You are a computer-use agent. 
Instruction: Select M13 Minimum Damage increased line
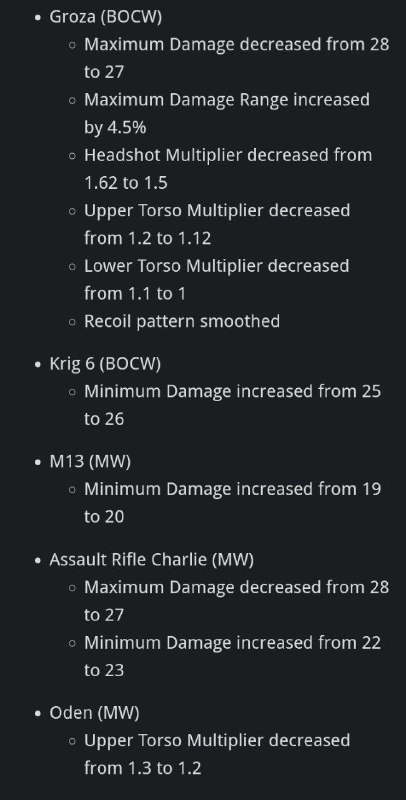(x=233, y=503)
